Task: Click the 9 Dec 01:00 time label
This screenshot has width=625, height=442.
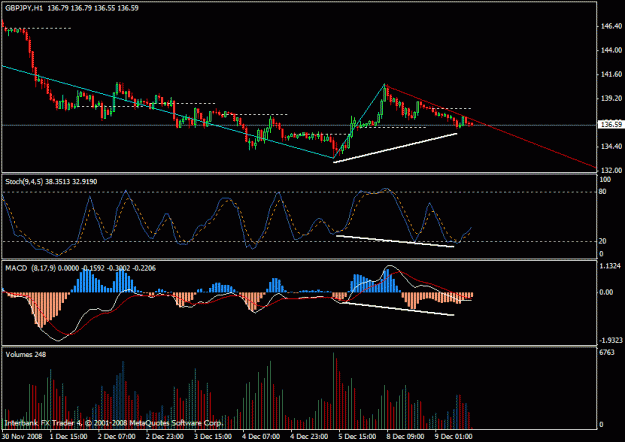Action: click(454, 436)
